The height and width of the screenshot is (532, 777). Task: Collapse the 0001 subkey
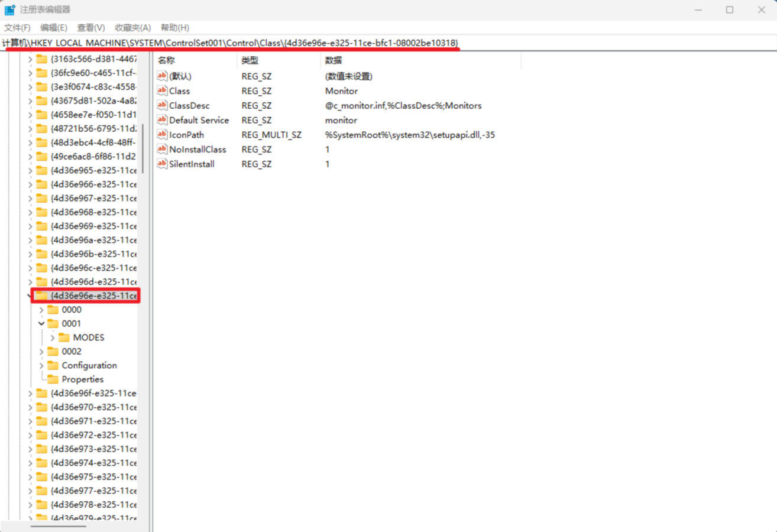coord(41,324)
